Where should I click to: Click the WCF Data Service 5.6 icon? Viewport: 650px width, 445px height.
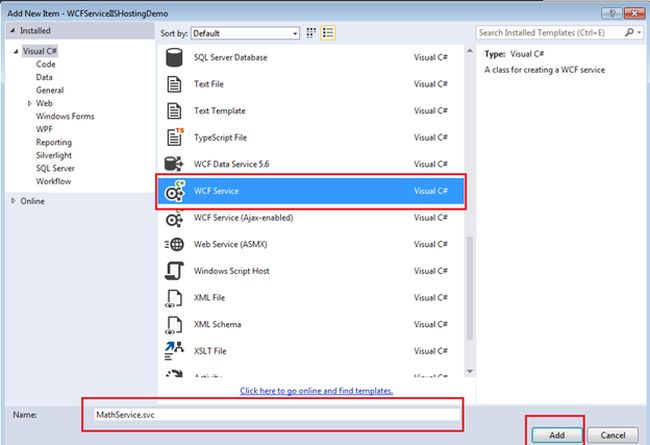point(174,164)
